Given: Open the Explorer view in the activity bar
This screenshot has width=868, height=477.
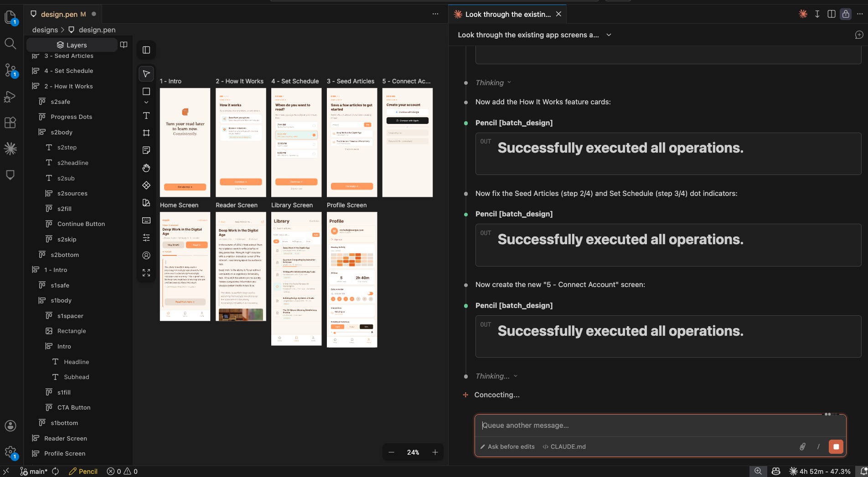Looking at the screenshot, I should [x=10, y=17].
